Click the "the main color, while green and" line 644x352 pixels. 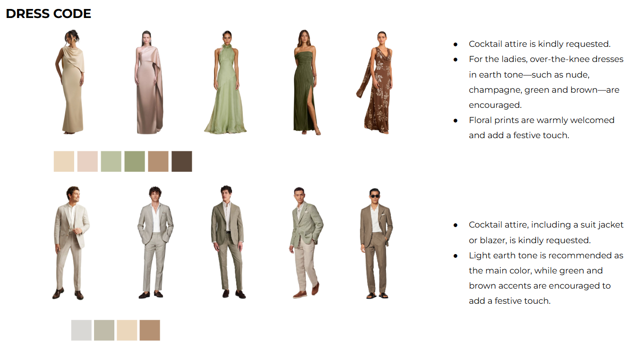tap(536, 271)
